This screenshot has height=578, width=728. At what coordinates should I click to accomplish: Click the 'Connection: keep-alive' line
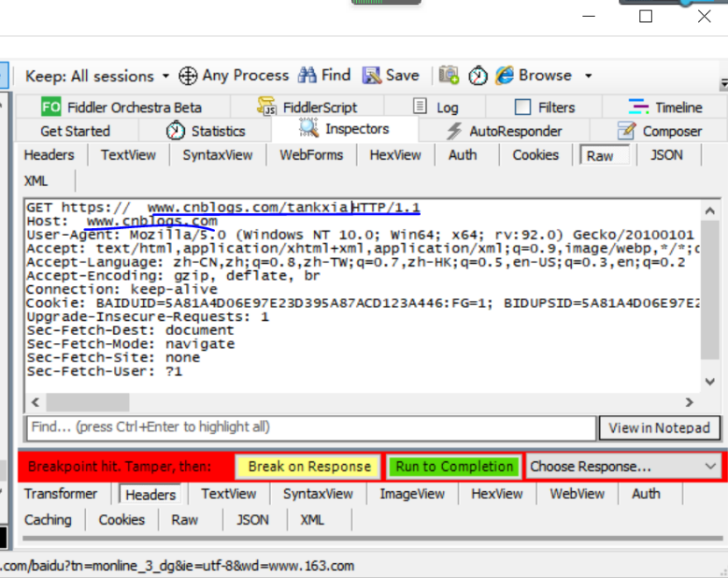pyautogui.click(x=122, y=289)
